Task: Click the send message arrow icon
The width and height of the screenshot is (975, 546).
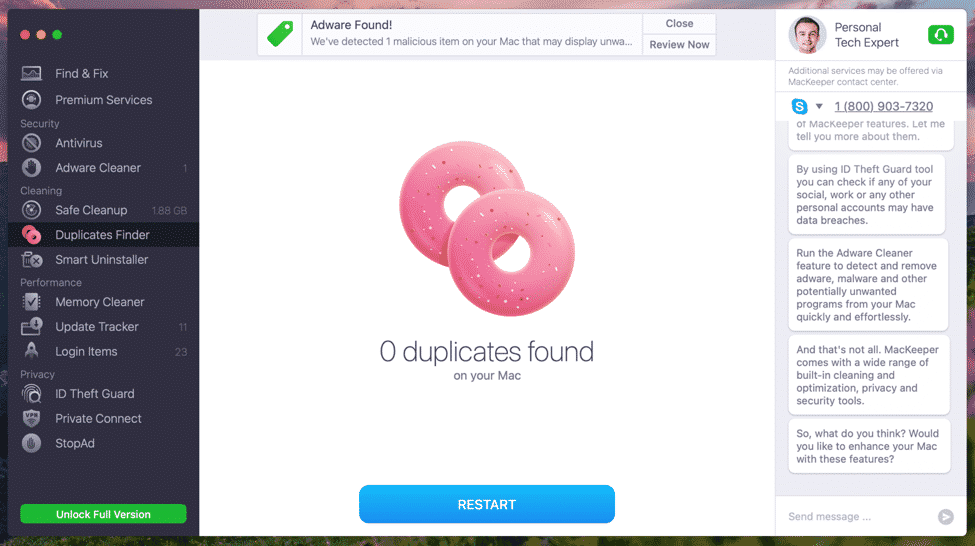Action: tap(946, 517)
